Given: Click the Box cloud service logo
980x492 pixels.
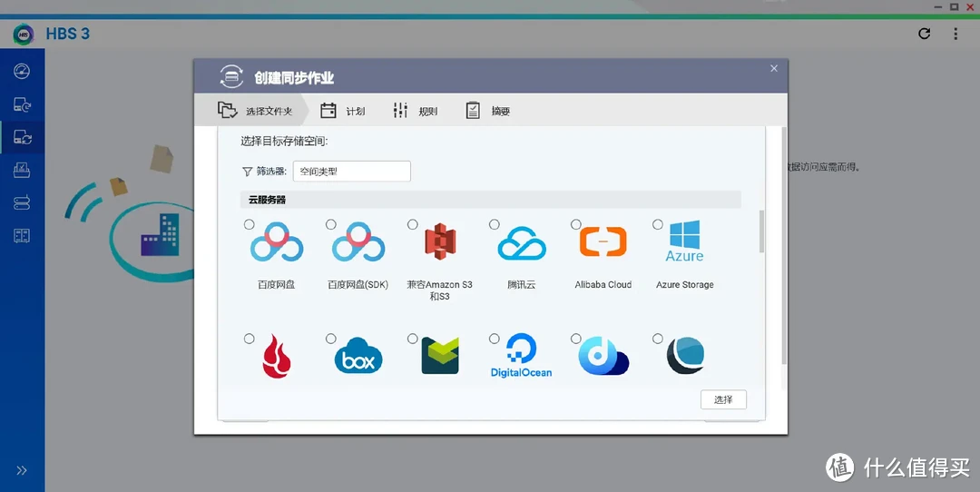Looking at the screenshot, I should pyautogui.click(x=358, y=356).
